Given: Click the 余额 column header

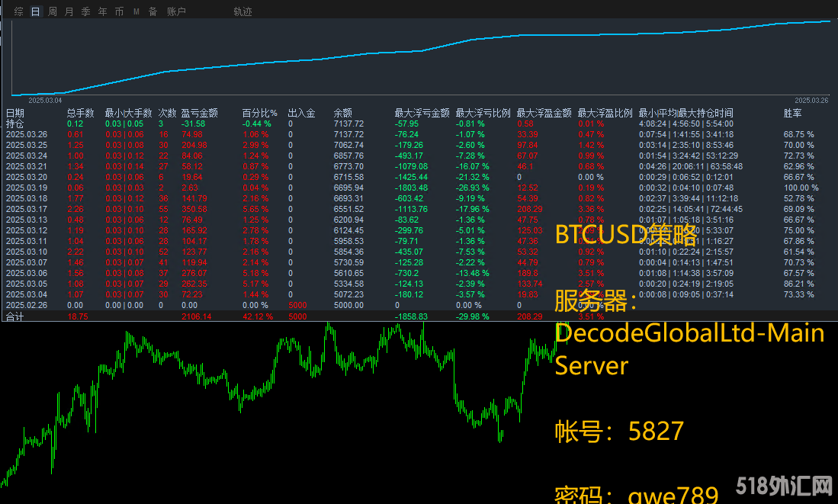Looking at the screenshot, I should 342,113.
